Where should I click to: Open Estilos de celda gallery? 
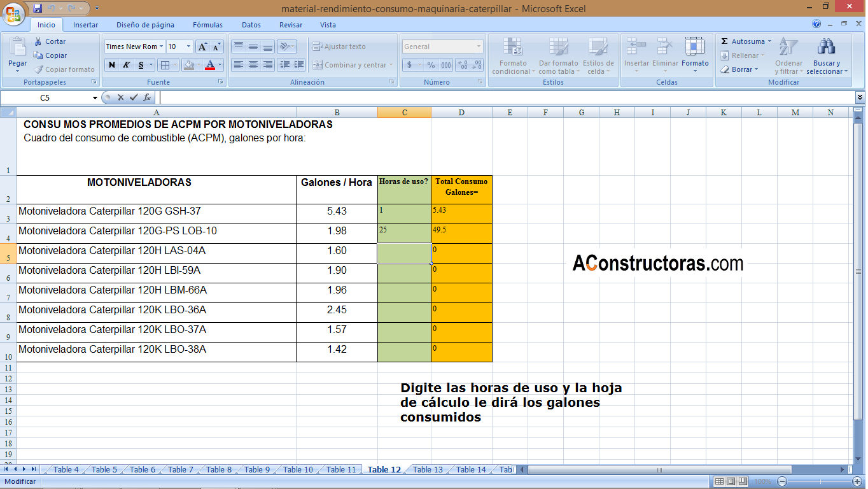[x=598, y=56]
